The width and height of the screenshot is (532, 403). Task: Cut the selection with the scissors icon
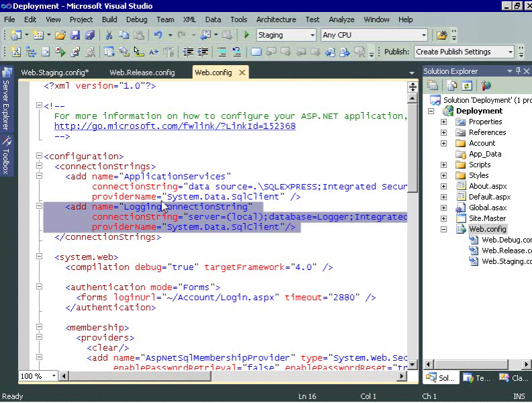tap(109, 35)
